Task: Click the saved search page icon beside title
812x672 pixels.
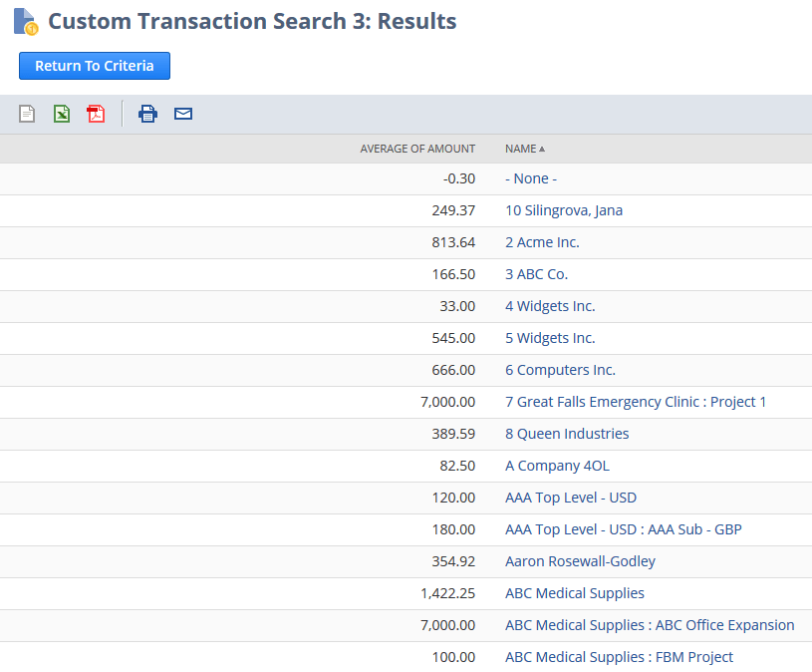Action: coord(25,22)
